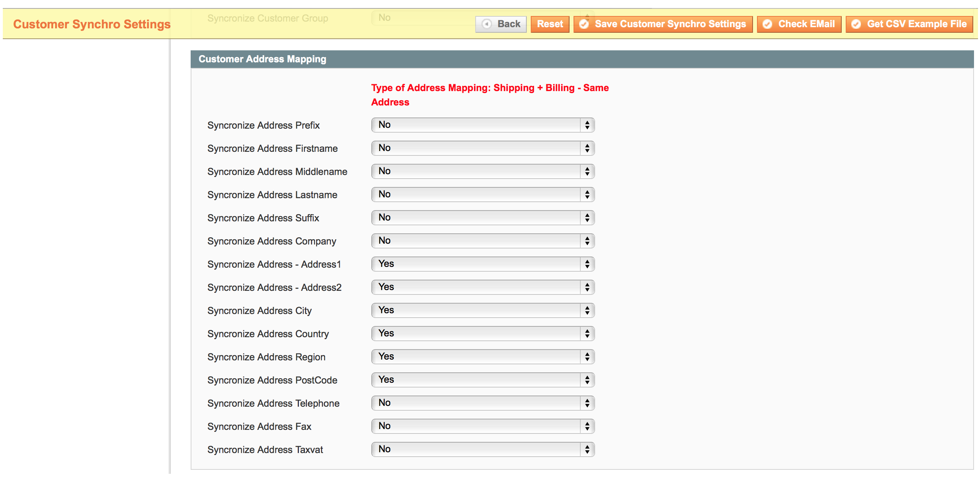The image size is (980, 481).
Task: Open the Syncronize Address - Address2 dropdown
Action: tap(483, 287)
